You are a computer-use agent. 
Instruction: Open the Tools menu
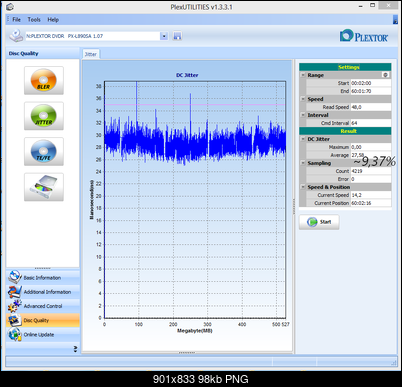[x=34, y=20]
